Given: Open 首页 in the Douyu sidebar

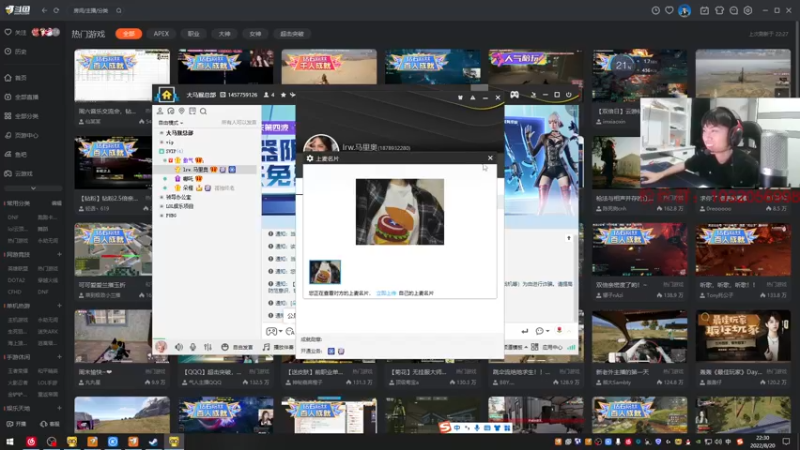Looking at the screenshot, I should [16, 78].
